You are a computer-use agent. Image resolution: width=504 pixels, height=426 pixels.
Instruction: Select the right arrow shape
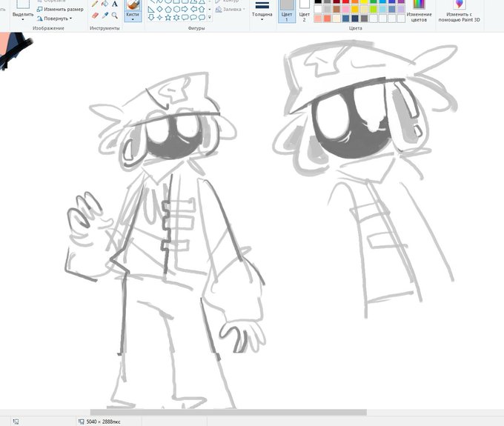pos(185,10)
